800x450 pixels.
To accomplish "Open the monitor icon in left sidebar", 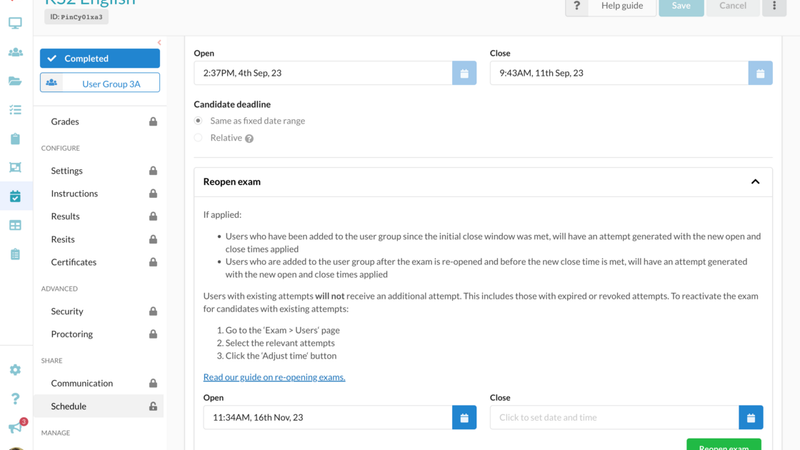I will (x=15, y=23).
